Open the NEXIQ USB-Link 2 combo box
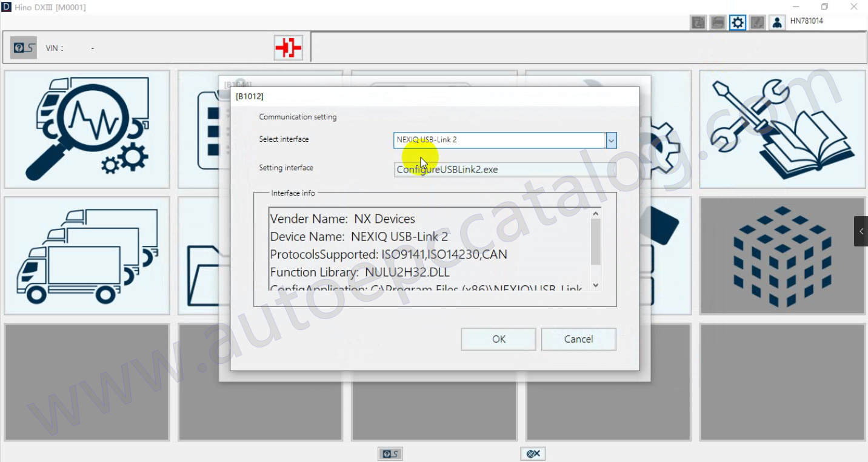Image resolution: width=868 pixels, height=462 pixels. (x=499, y=140)
